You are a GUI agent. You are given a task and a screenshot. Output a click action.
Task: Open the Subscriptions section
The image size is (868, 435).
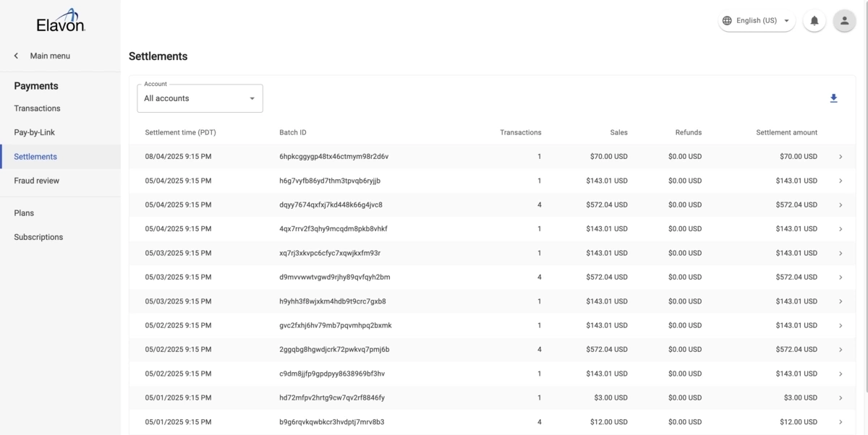(x=38, y=236)
